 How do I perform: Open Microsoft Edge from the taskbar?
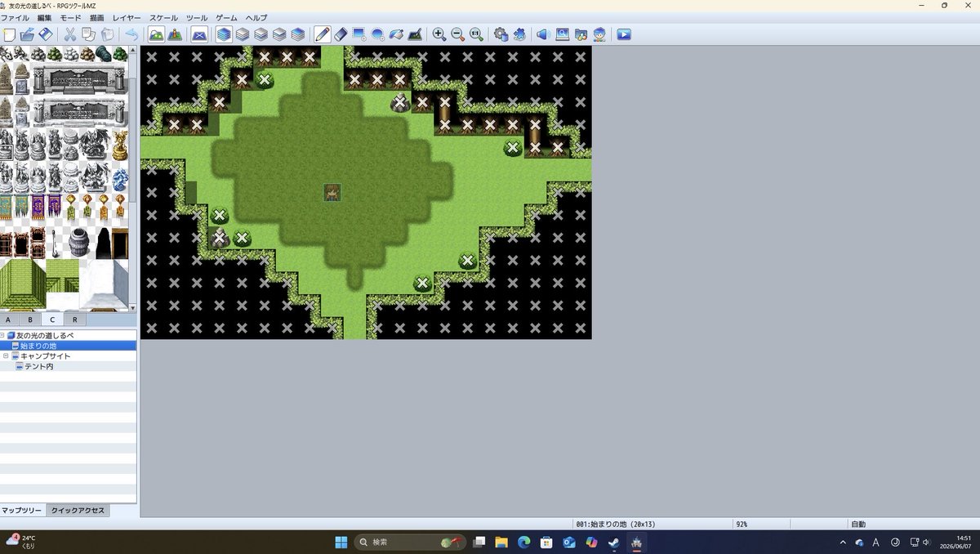point(523,542)
